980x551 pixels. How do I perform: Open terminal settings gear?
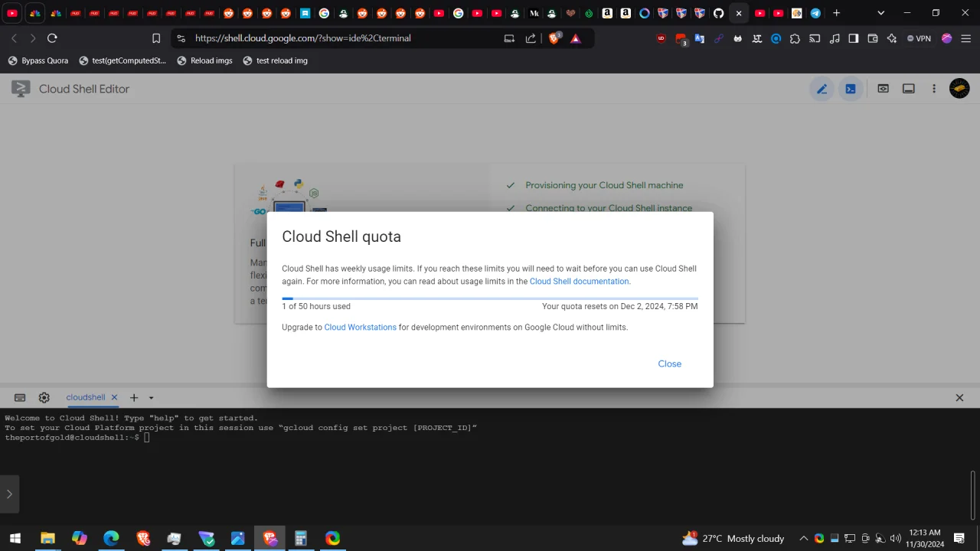[x=44, y=398]
